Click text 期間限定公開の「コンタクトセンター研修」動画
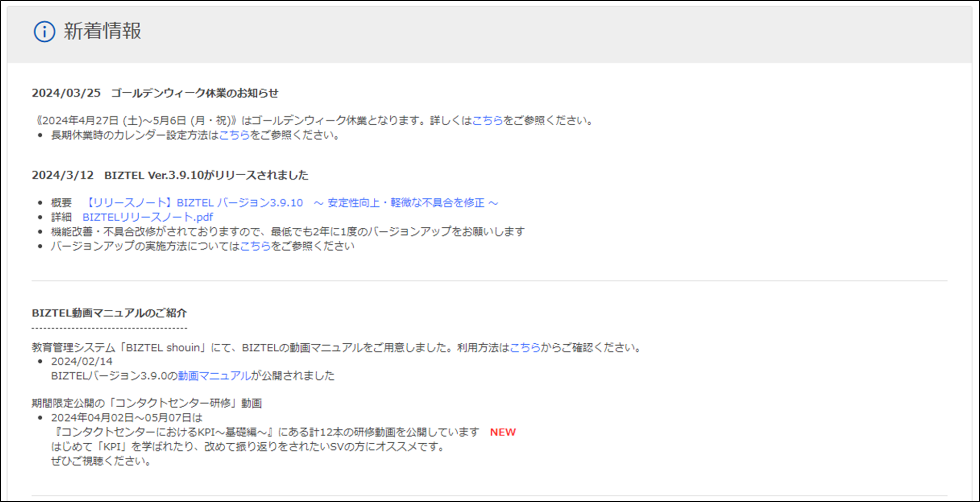The width and height of the screenshot is (980, 502). [147, 403]
